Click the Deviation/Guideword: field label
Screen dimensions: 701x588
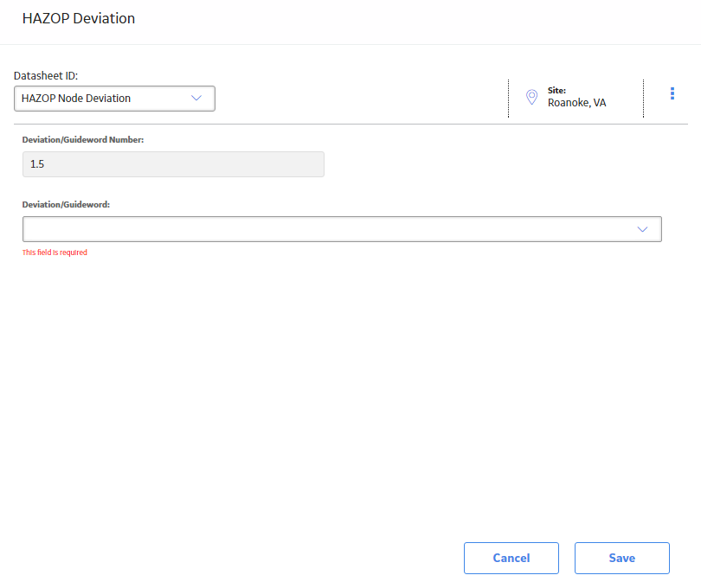66,205
